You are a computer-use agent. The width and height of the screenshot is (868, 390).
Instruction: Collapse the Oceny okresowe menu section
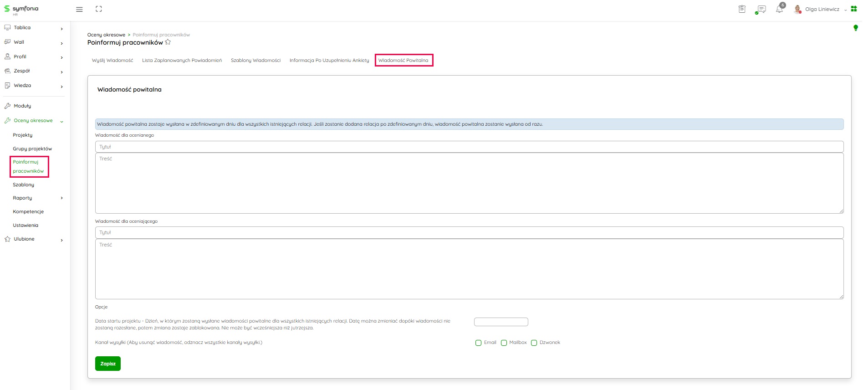pyautogui.click(x=61, y=121)
